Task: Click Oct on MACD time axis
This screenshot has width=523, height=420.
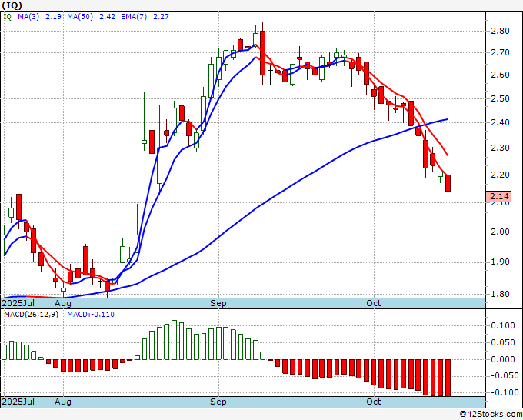Action: point(373,402)
